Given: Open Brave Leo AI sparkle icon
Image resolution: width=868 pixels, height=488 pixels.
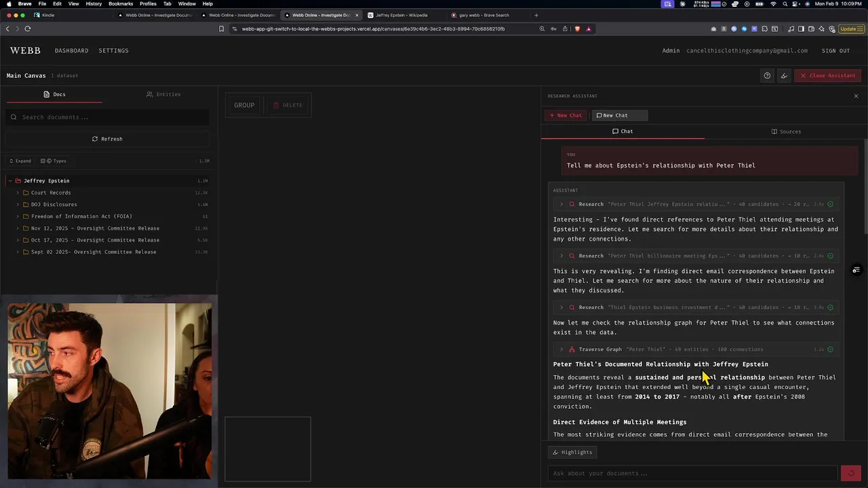Looking at the screenshot, I should 822,28.
